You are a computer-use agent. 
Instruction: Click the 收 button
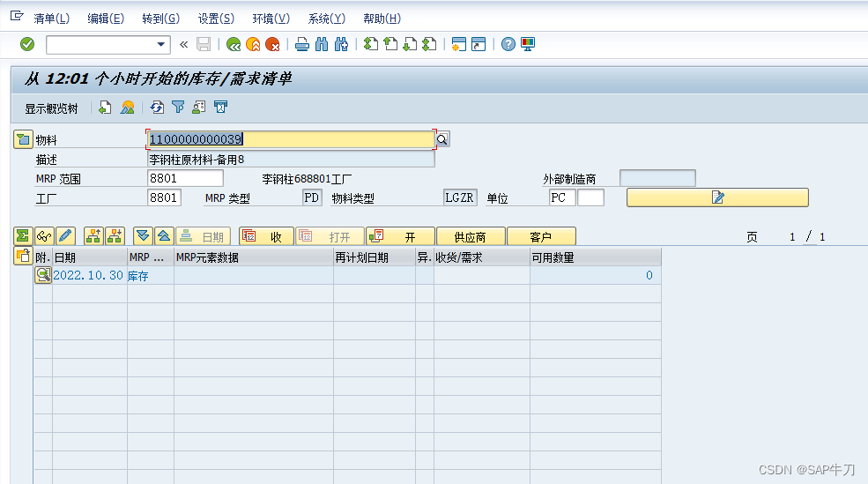click(x=267, y=236)
